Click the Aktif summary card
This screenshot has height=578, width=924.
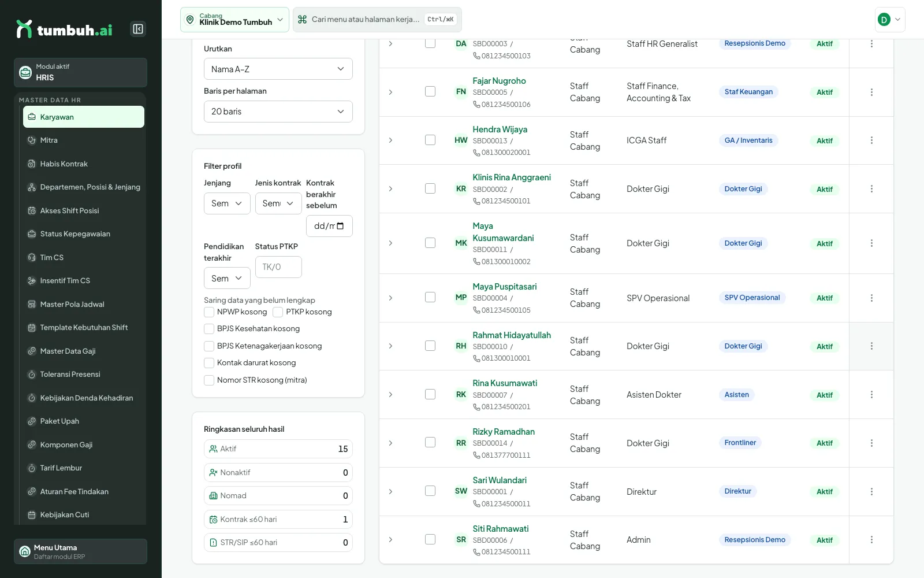pyautogui.click(x=278, y=449)
